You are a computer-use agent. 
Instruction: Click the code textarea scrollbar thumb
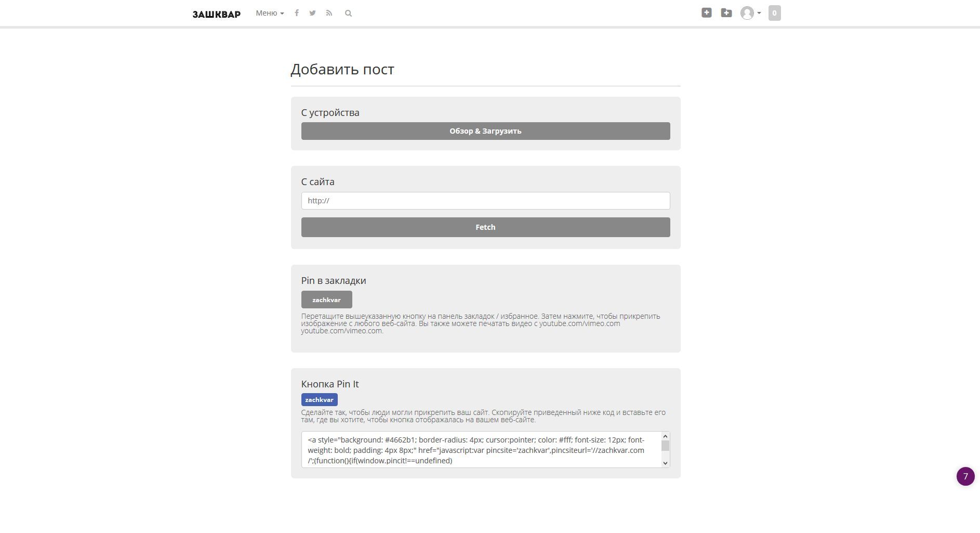pyautogui.click(x=665, y=446)
